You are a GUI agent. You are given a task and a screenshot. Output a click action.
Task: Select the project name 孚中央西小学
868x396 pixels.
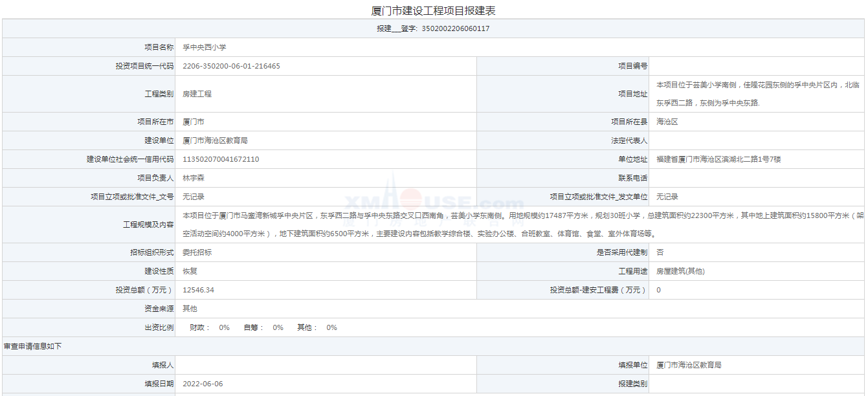204,47
